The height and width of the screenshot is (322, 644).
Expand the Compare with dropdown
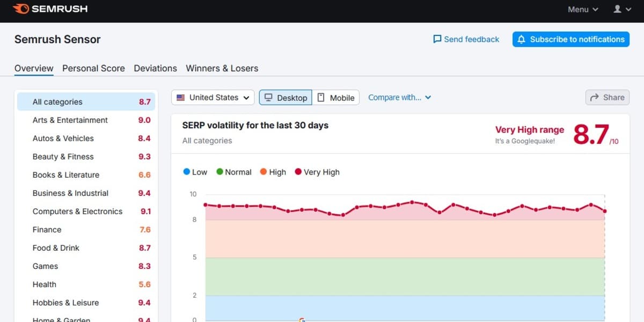click(x=399, y=97)
